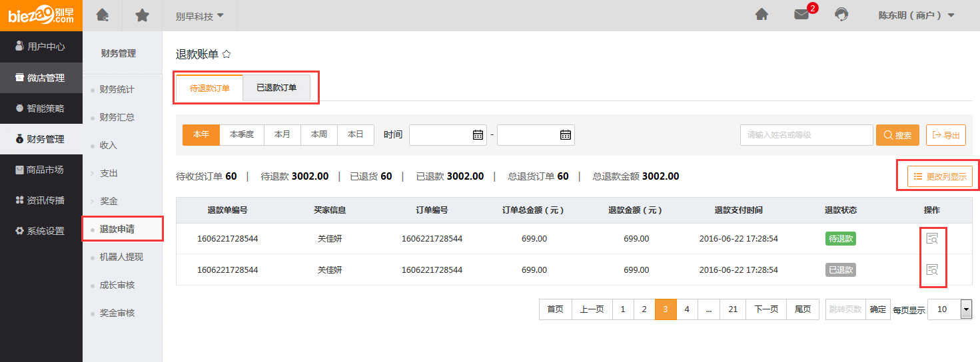Open start date calendar icon
980x362 pixels.
tap(478, 134)
